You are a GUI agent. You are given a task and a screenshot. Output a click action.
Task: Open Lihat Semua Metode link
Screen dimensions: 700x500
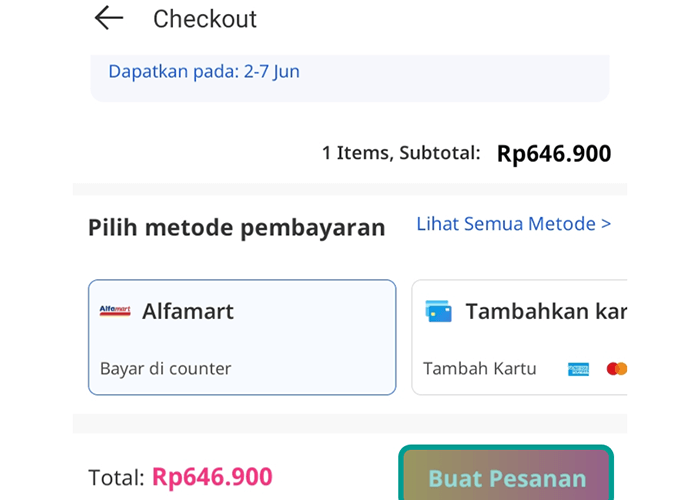coord(513,224)
